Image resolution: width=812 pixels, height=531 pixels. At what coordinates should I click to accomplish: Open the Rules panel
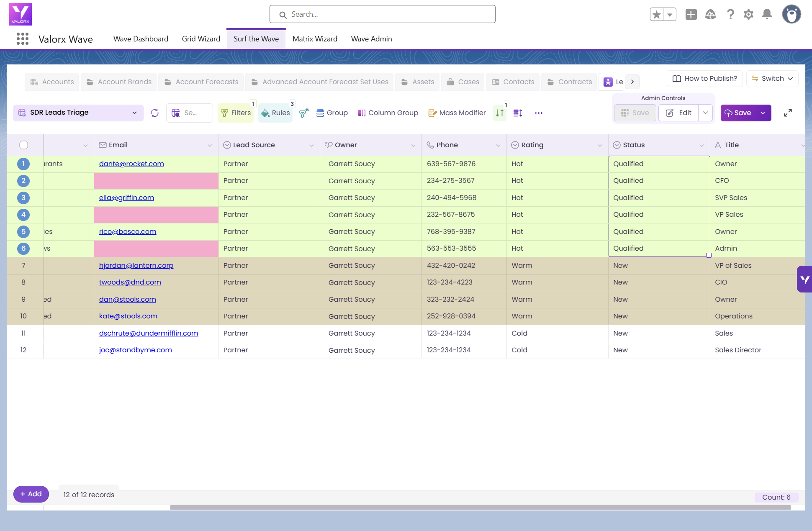pos(275,113)
